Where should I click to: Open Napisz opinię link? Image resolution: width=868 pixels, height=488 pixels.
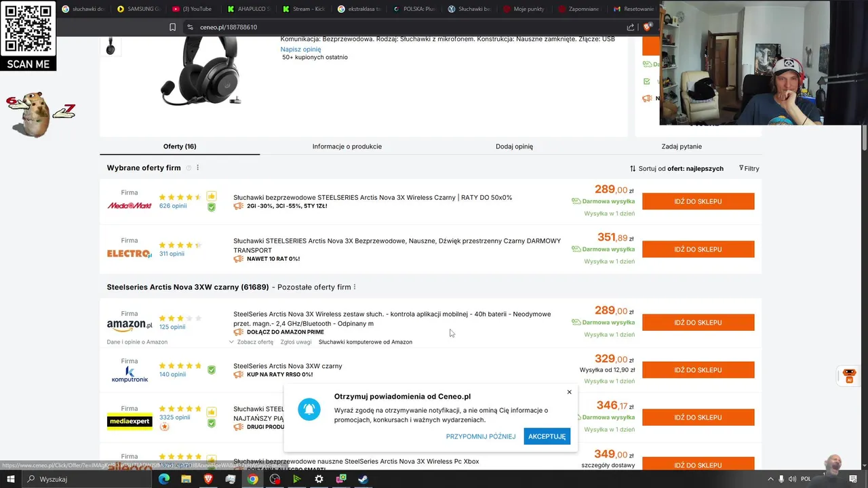click(x=300, y=49)
